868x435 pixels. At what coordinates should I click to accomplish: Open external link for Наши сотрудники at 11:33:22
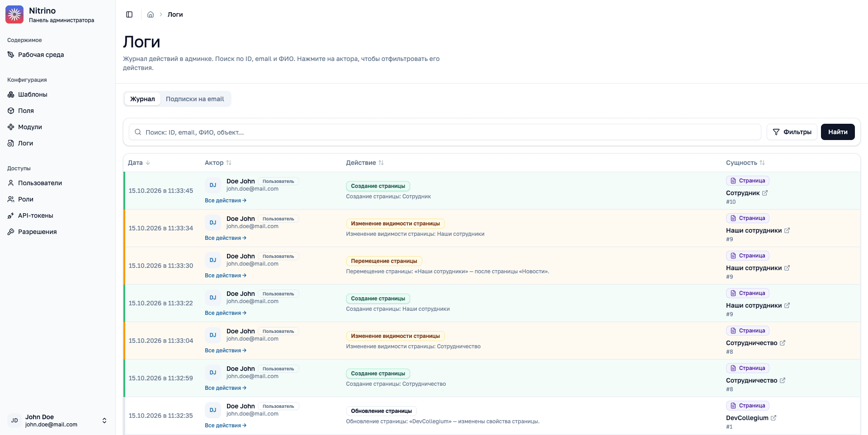[787, 305]
